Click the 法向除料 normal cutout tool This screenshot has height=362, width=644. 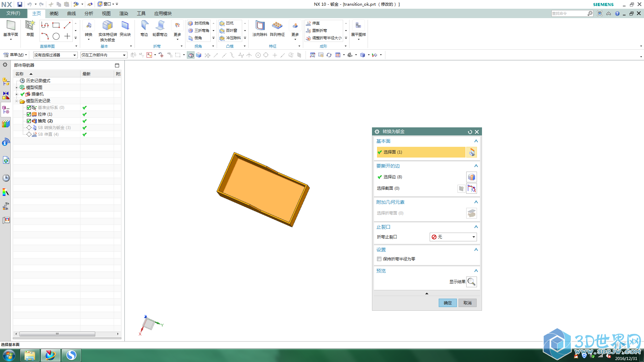tap(260, 28)
